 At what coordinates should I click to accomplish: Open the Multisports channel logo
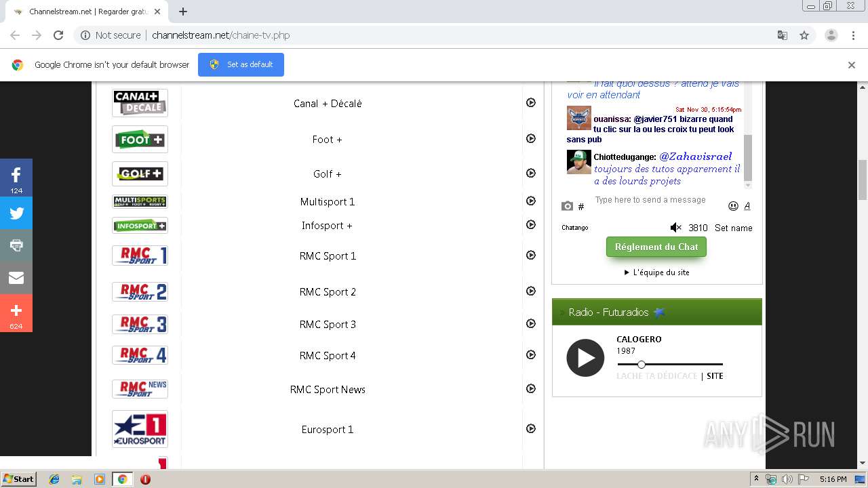click(140, 201)
